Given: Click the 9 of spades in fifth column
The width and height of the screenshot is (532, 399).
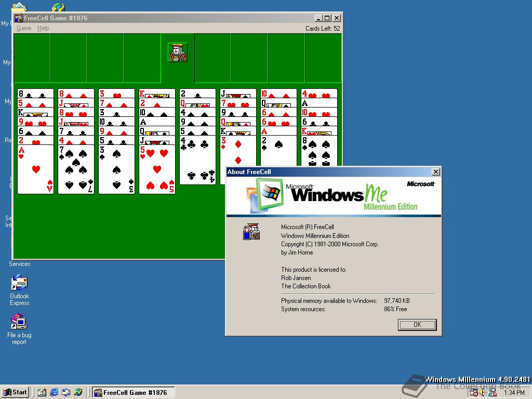Looking at the screenshot, I should [197, 122].
